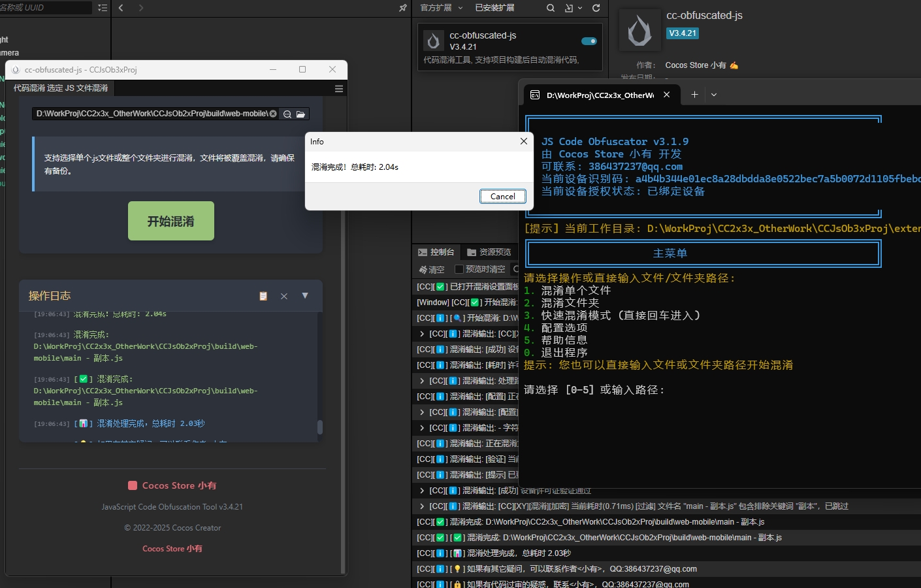The width and height of the screenshot is (921, 588).
Task: Click 4. 配置选项 in the terminal
Action: (555, 327)
